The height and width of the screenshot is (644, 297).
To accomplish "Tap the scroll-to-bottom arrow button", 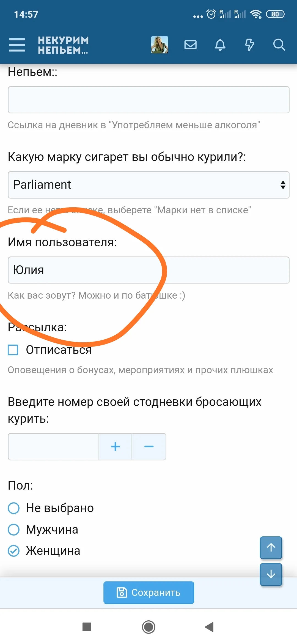I will [x=271, y=574].
